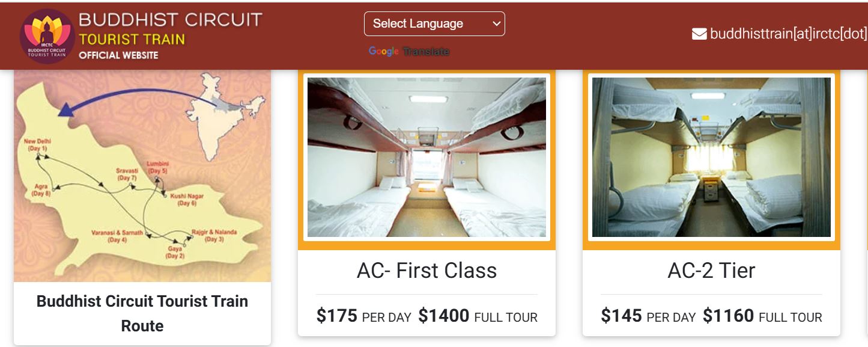Click the buddhisttrain[at]irctc[dot] email address
Screen dimensions: 868x347
click(x=787, y=34)
